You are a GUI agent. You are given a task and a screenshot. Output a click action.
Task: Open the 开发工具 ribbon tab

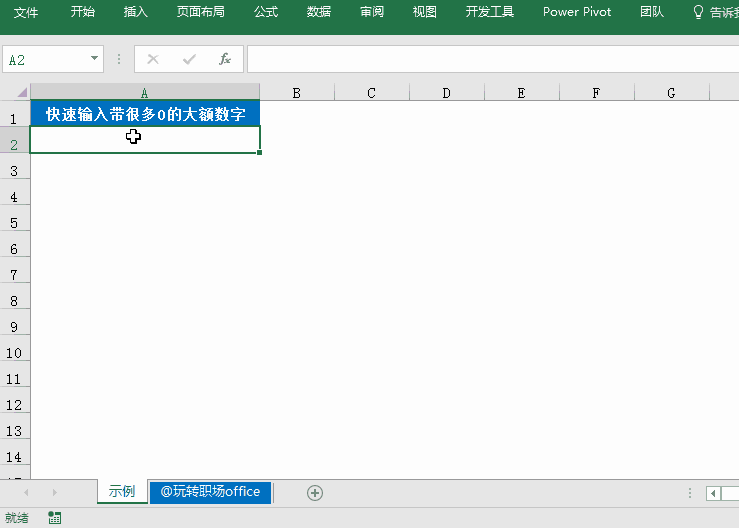click(x=490, y=12)
